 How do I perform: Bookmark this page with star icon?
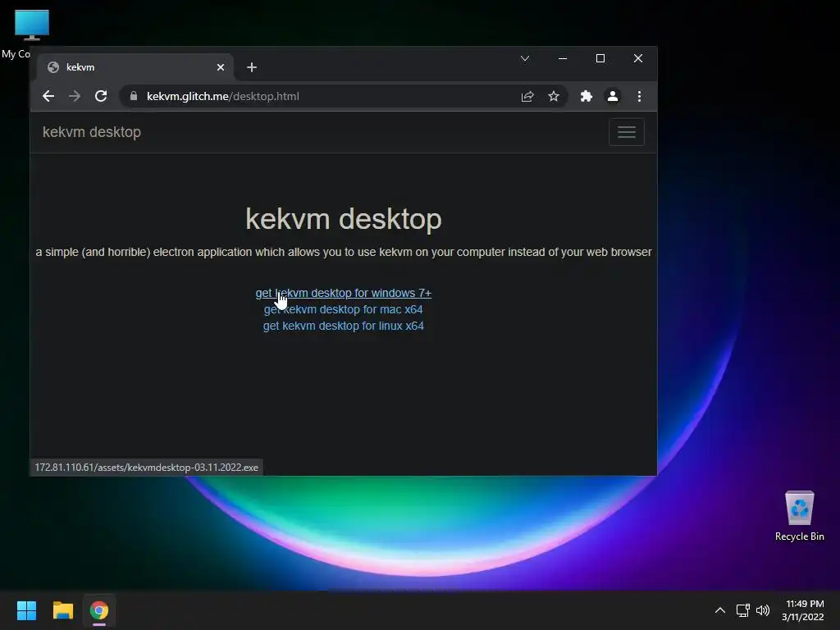tap(554, 97)
